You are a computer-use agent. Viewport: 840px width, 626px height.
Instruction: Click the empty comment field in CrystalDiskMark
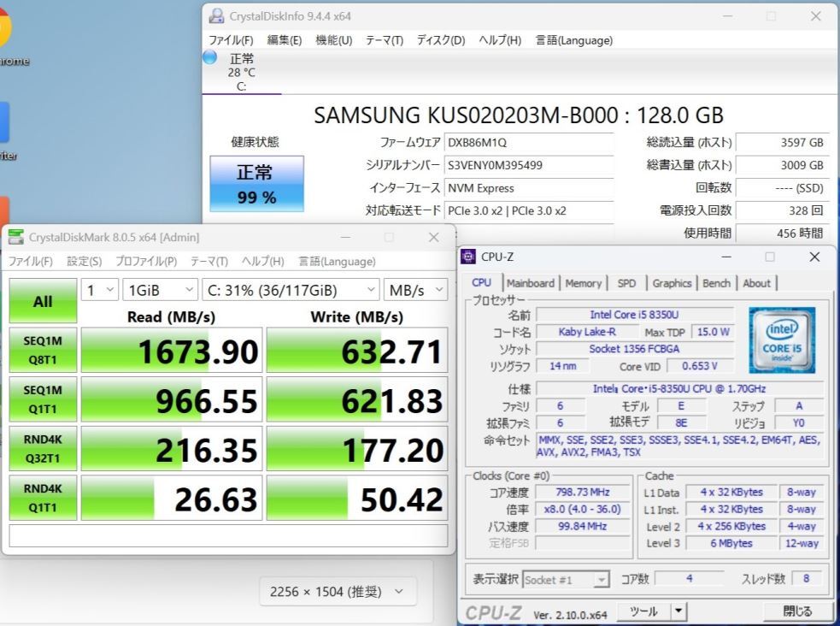tap(228, 535)
